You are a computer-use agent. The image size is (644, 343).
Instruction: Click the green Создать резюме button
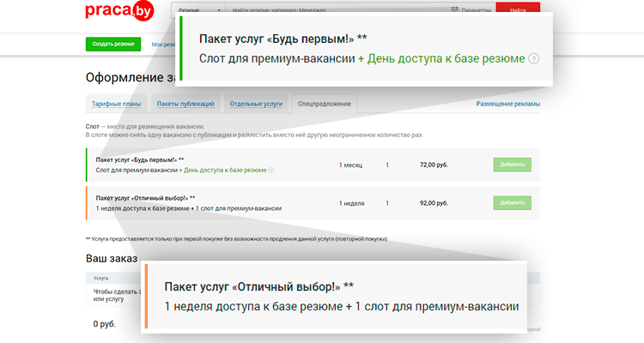(114, 44)
